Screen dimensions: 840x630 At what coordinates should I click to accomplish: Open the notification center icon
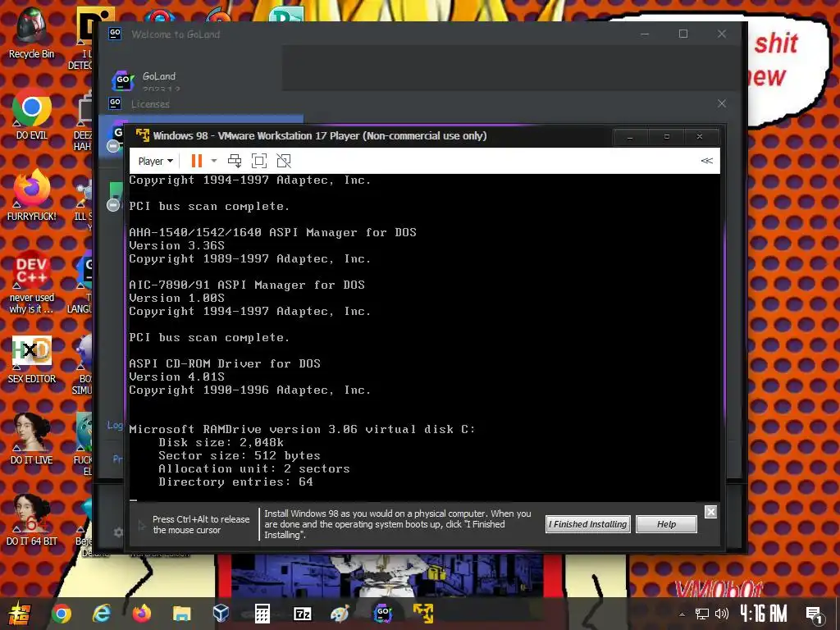815,615
